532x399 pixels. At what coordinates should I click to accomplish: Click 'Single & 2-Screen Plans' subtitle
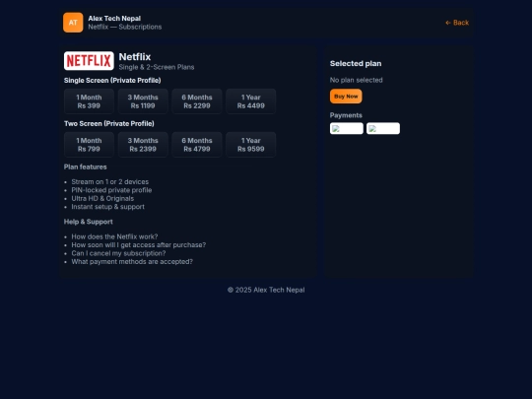point(157,67)
